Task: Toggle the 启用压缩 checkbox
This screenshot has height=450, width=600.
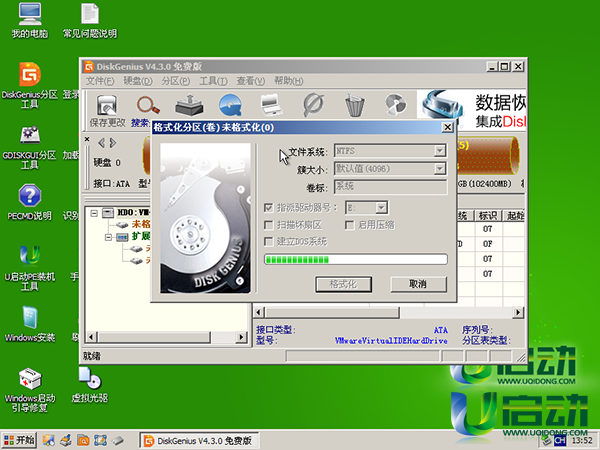Action: click(x=349, y=225)
